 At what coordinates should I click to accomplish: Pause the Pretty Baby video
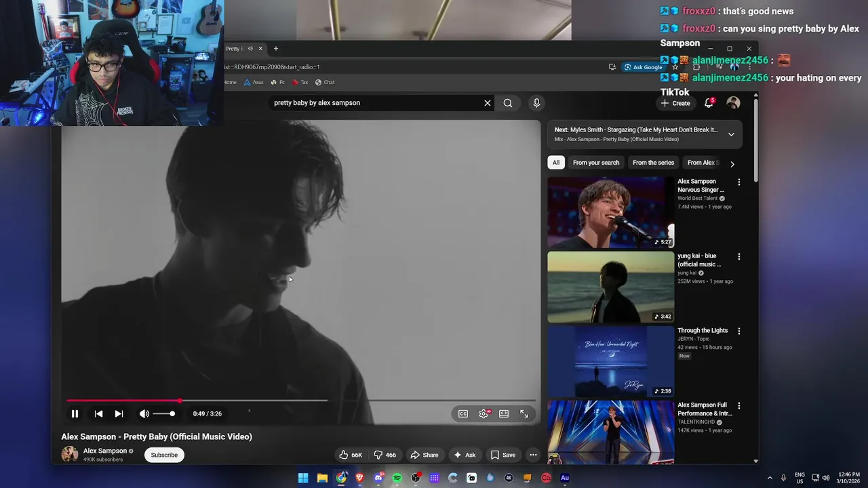[x=75, y=413]
